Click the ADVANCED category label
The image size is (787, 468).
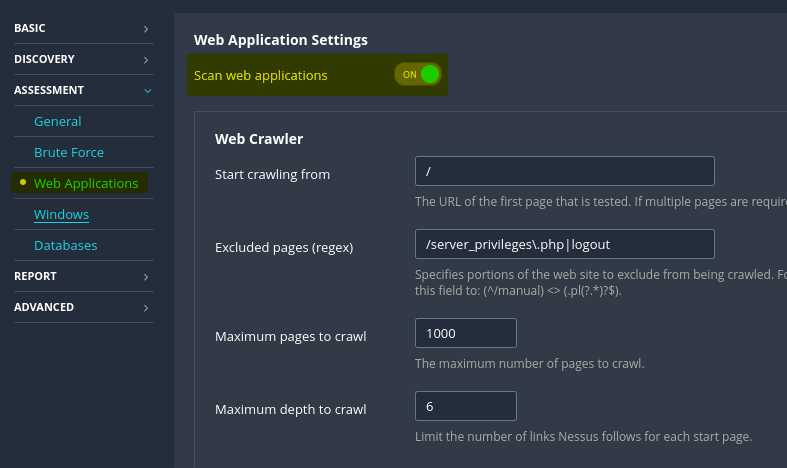(x=44, y=308)
